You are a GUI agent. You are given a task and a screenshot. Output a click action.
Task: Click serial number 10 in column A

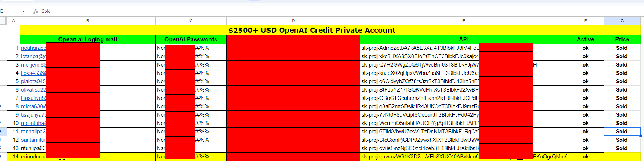coord(16,123)
